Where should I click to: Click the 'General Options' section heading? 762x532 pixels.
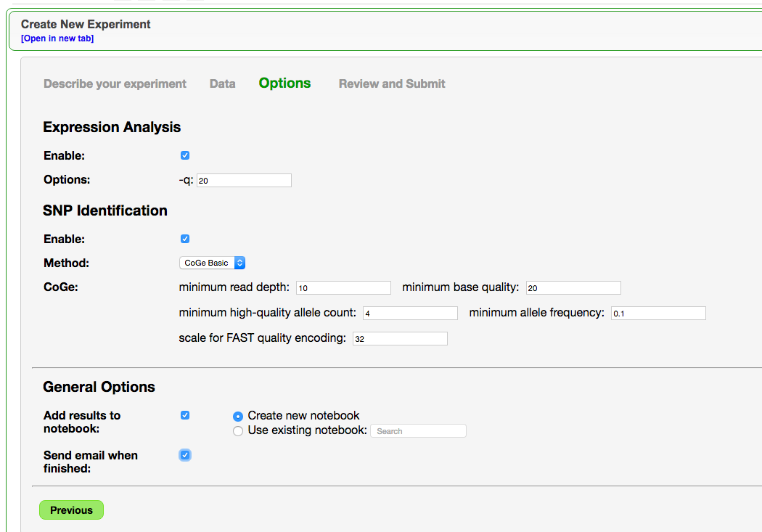[x=99, y=387]
